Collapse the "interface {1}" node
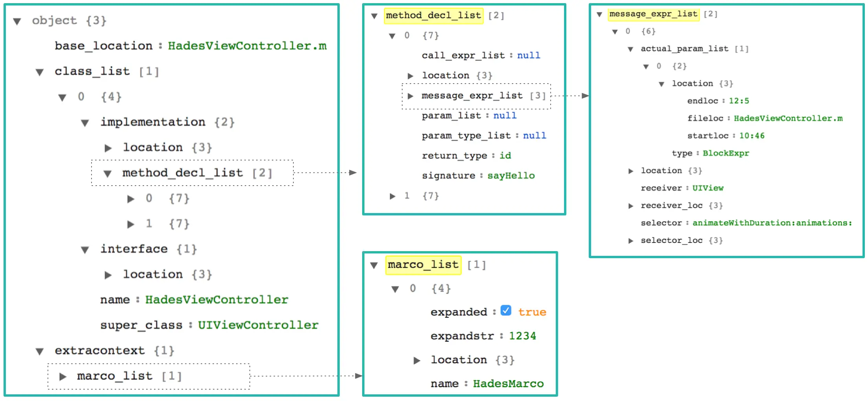This screenshot has width=868, height=401. (x=85, y=250)
